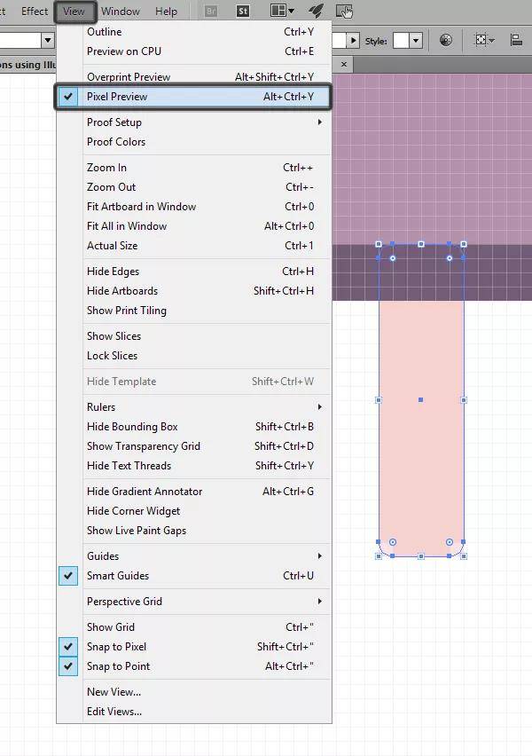The height and width of the screenshot is (756, 532).
Task: Select Outline view mode
Action: pyautogui.click(x=192, y=32)
